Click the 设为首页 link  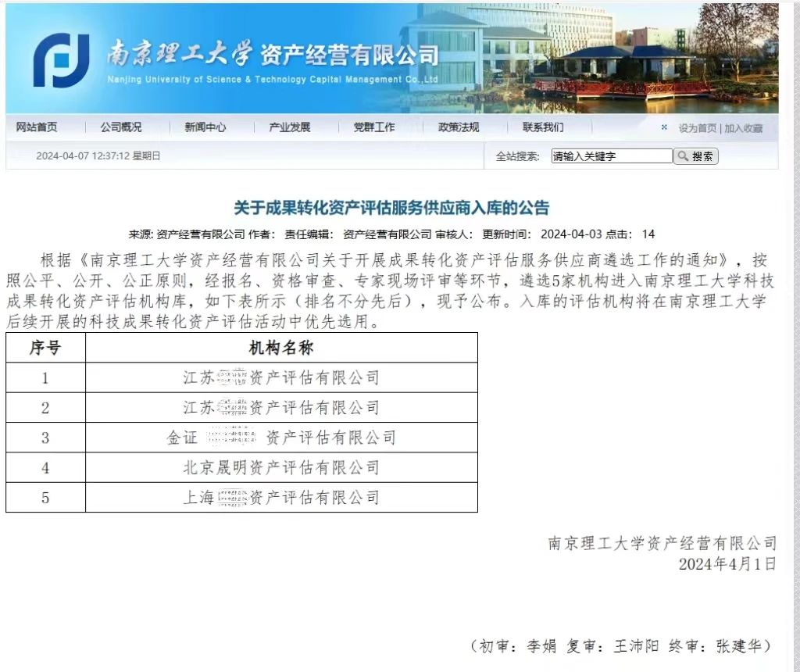point(698,128)
